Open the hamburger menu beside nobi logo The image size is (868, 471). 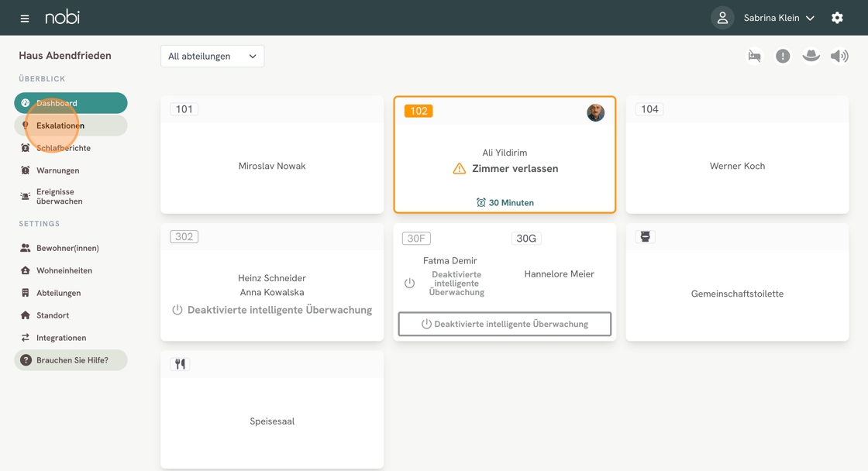(x=25, y=18)
